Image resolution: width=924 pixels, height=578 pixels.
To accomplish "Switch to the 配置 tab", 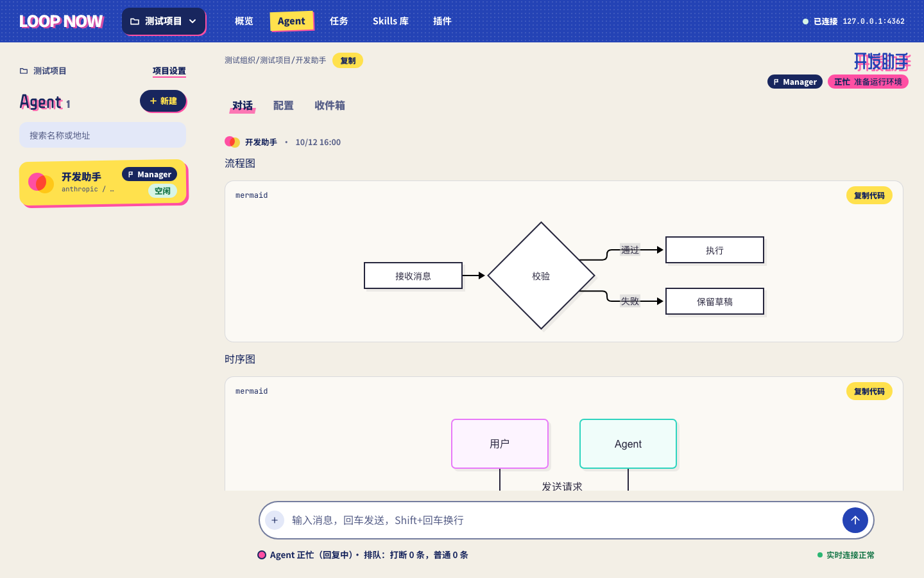I will [283, 105].
